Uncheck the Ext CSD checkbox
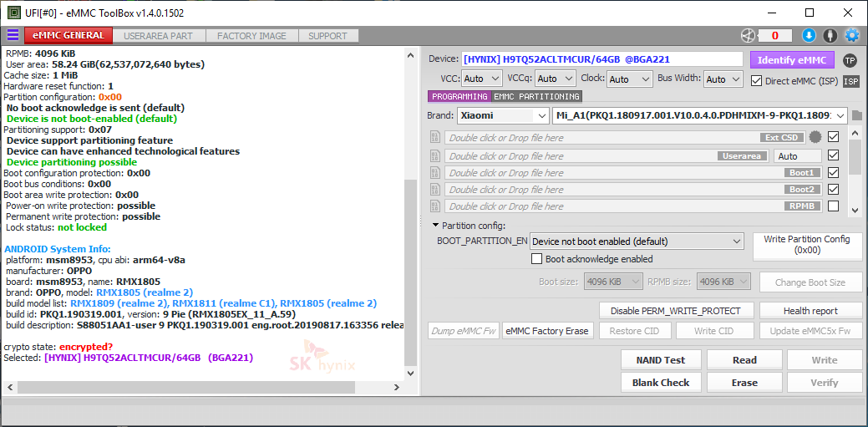 [x=833, y=136]
